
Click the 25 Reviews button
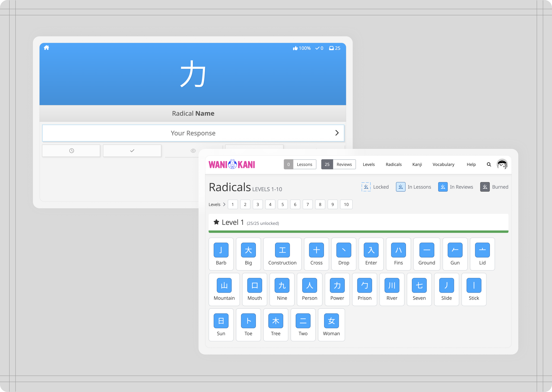[338, 164]
